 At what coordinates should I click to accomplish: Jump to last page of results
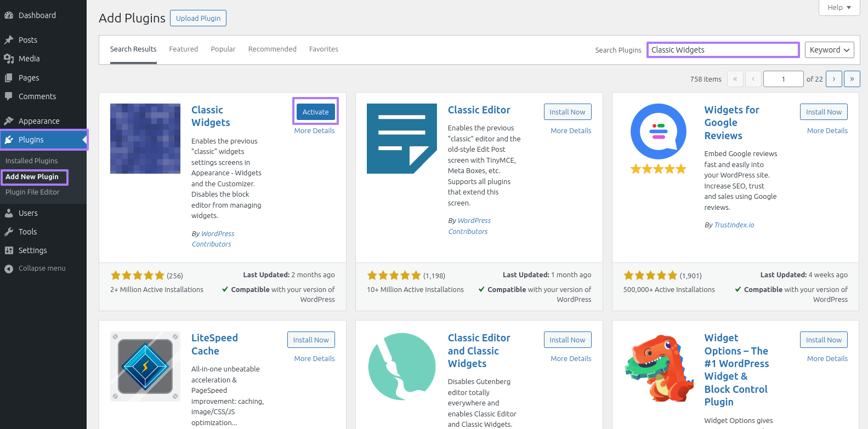(852, 79)
